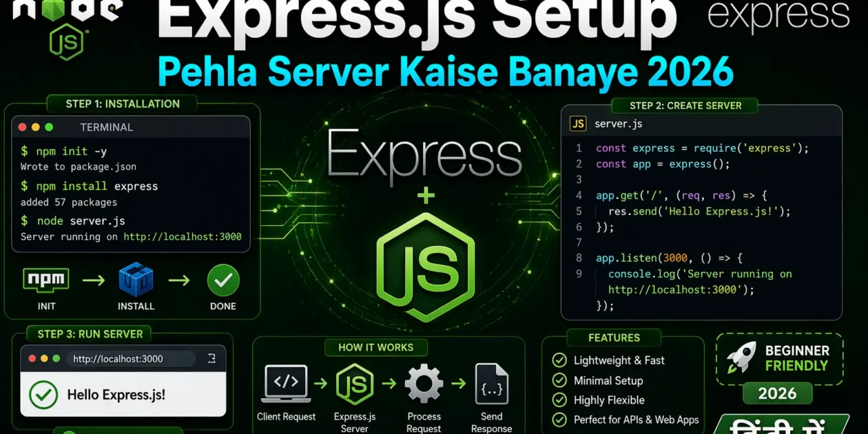Click the checkmark next to Perfect for APIs & Web Apps

click(x=559, y=420)
